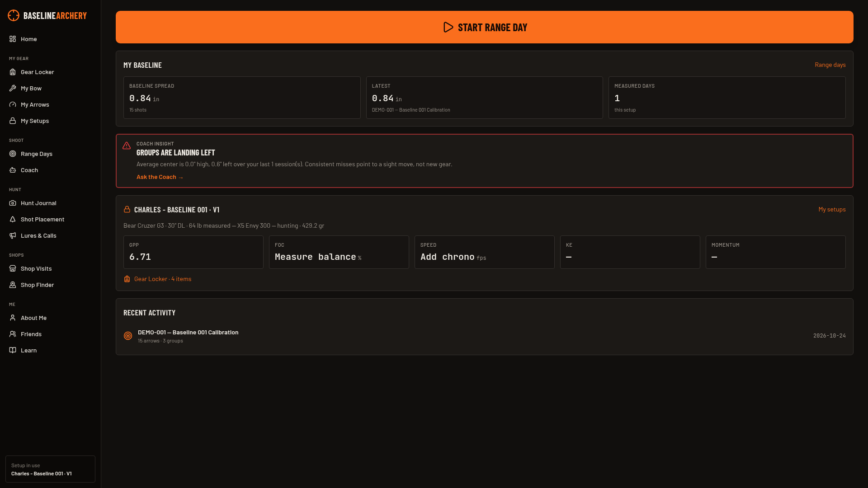The height and width of the screenshot is (488, 868).
Task: Click the My Setups lock icon
Action: [13, 121]
